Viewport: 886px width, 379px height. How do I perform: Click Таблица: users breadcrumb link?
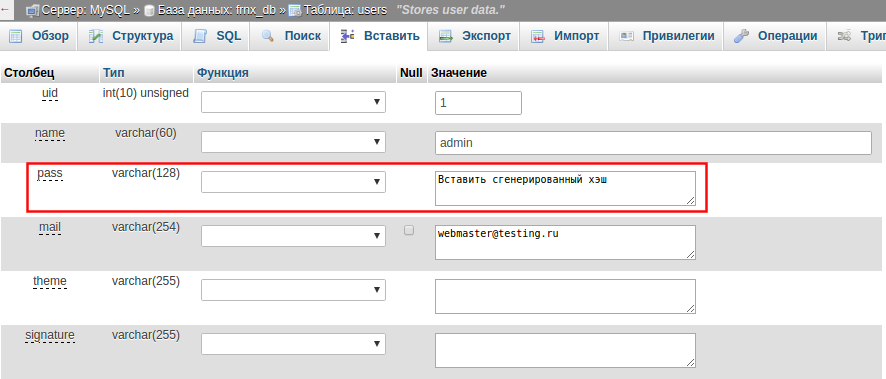(345, 10)
